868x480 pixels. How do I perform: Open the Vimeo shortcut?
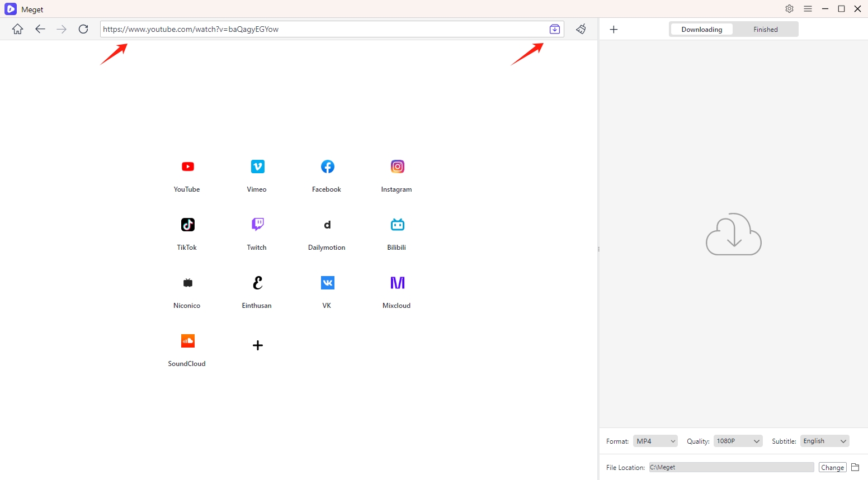click(257, 175)
